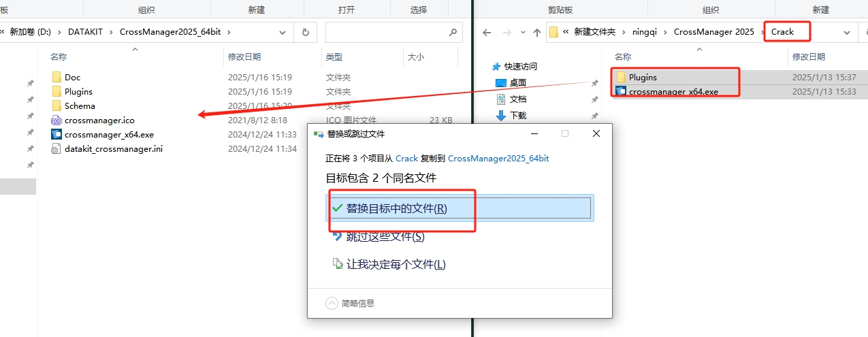
Task: Expand chevron after ningqi breadcrumb
Action: [x=667, y=32]
